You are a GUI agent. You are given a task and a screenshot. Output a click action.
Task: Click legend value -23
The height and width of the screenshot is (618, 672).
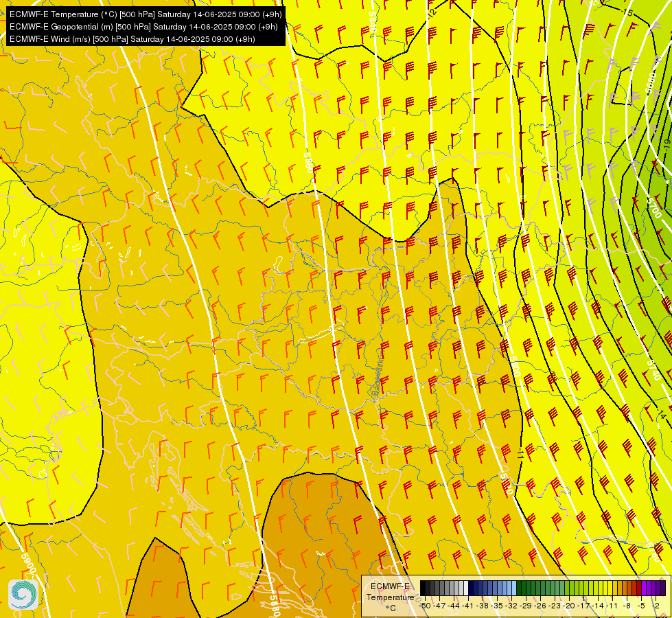point(555,606)
